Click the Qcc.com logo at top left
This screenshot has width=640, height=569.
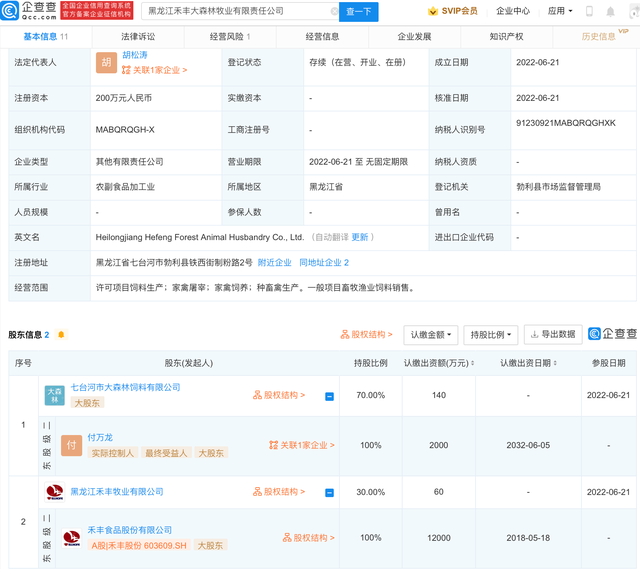pos(30,11)
